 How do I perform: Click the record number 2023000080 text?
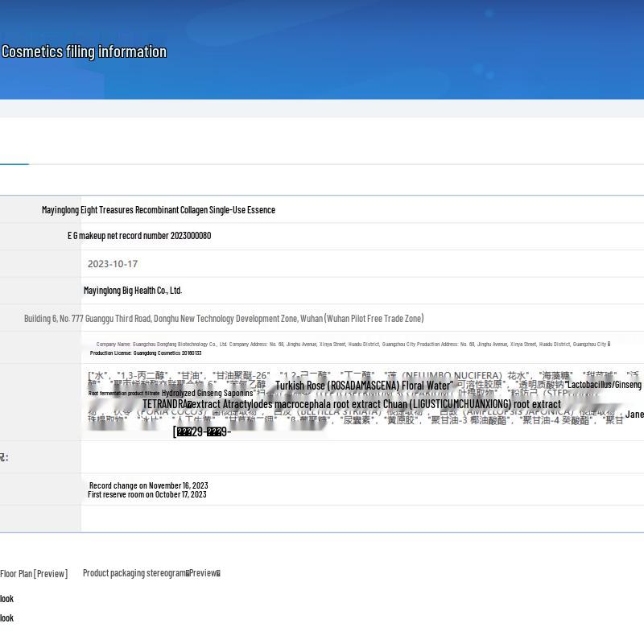click(139, 236)
